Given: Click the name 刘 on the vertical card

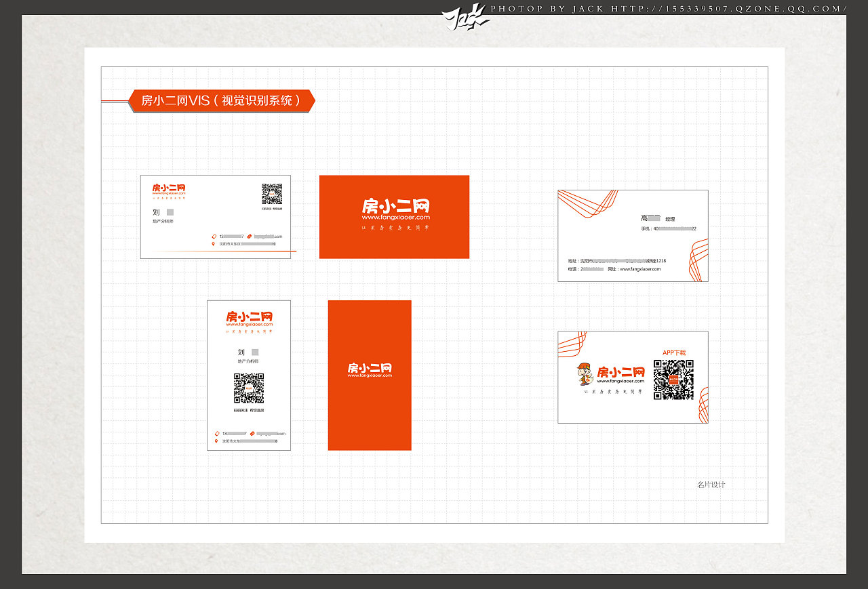Looking at the screenshot, I should tap(241, 352).
